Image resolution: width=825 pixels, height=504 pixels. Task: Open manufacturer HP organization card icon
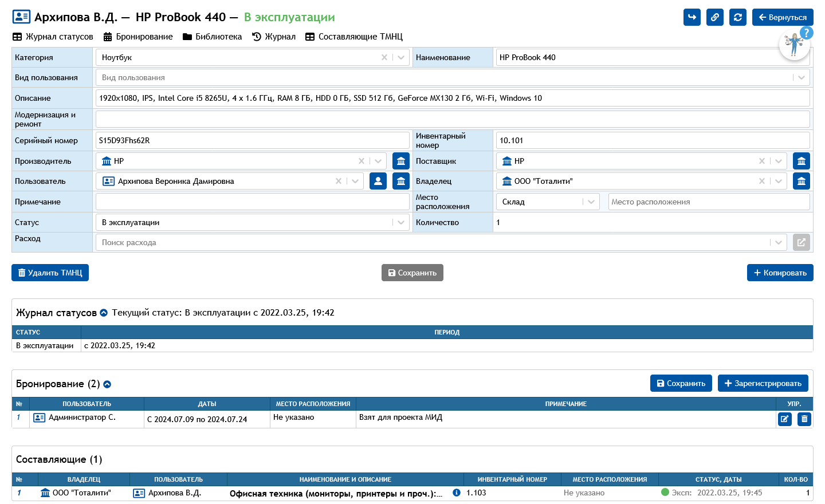(401, 161)
